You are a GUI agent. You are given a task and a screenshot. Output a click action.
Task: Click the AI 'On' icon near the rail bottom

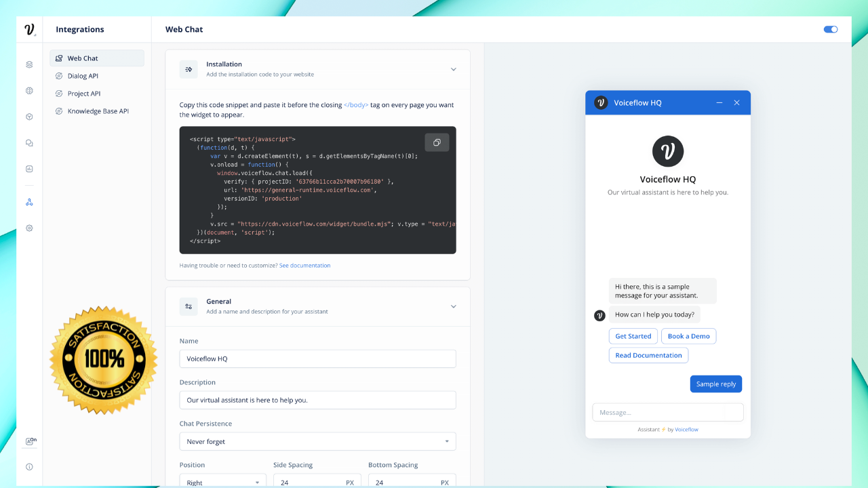31,441
